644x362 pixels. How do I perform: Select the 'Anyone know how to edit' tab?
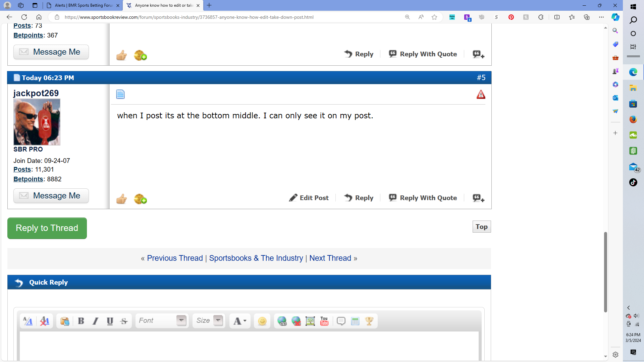163,5
